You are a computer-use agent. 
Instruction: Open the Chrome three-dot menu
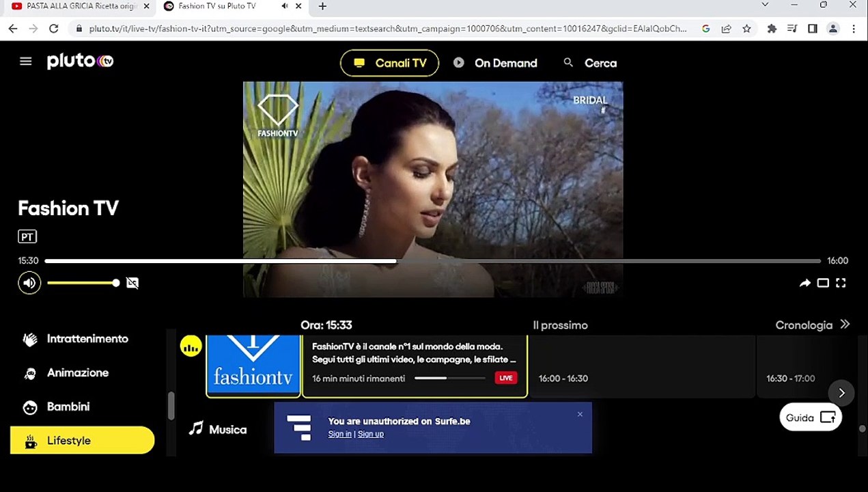click(x=854, y=29)
